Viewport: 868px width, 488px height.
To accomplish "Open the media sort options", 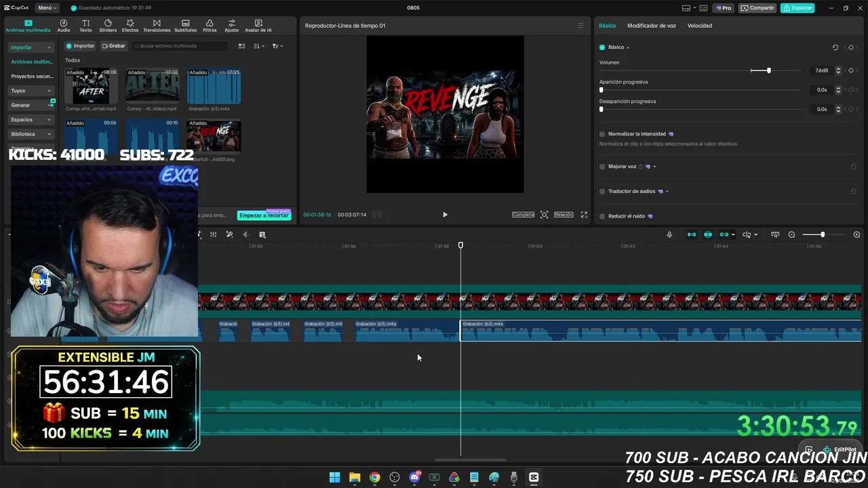I will (259, 46).
